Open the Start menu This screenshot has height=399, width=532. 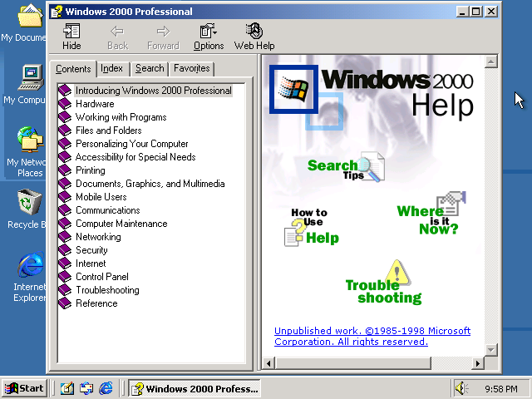[x=24, y=388]
